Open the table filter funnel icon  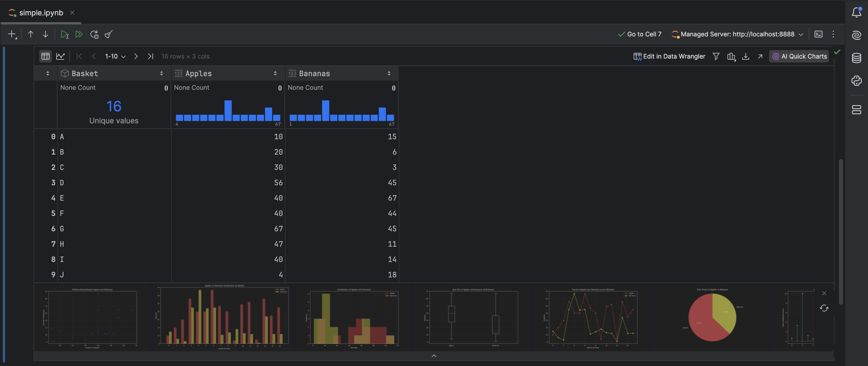[x=716, y=57]
